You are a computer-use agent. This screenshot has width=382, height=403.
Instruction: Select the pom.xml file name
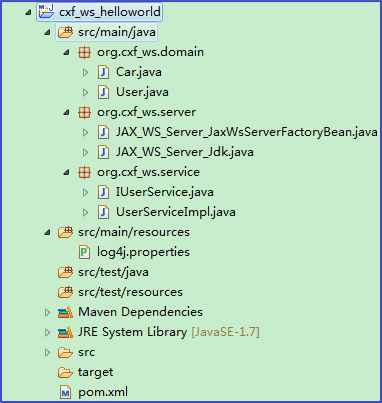coord(103,392)
